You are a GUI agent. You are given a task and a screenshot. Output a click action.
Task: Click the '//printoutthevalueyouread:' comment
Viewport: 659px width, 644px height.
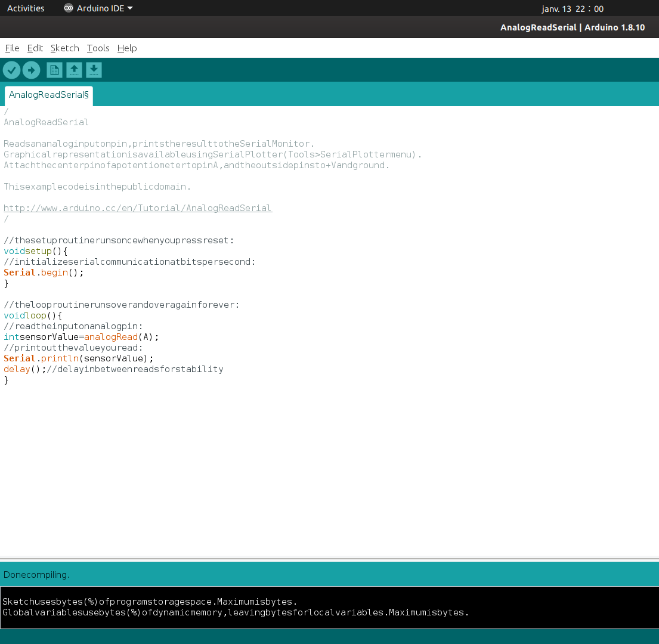pos(73,348)
